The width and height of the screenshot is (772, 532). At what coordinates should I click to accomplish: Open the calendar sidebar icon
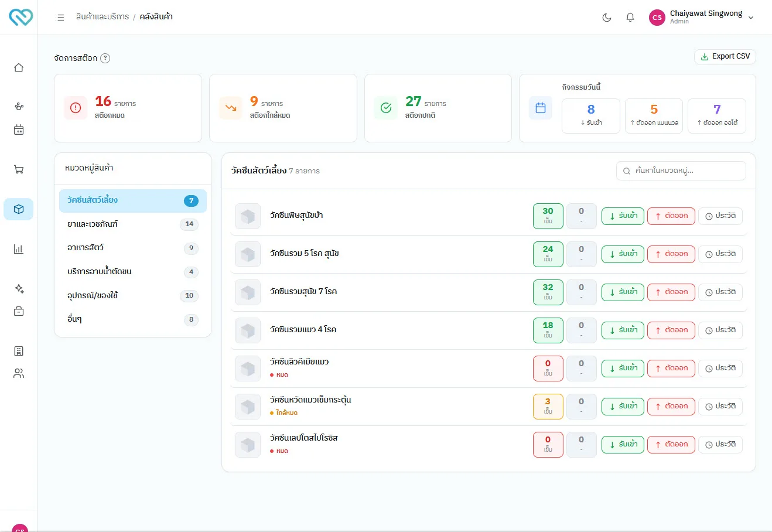point(19,130)
